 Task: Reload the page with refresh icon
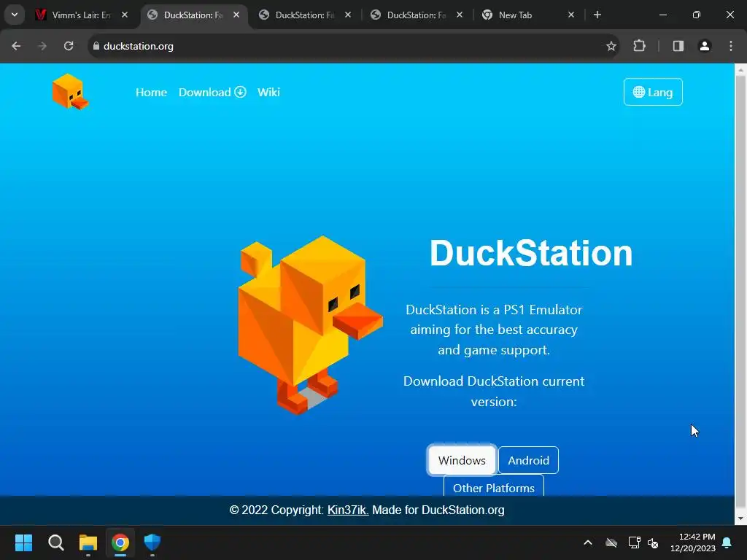click(x=69, y=46)
